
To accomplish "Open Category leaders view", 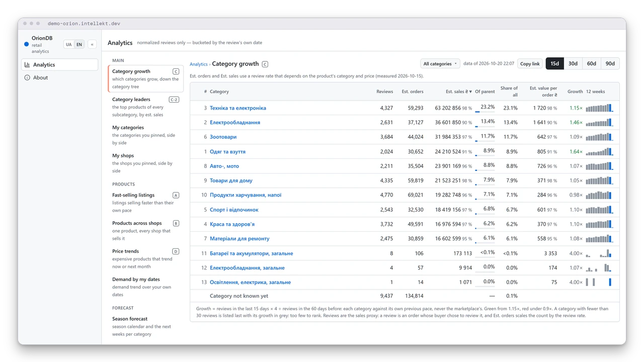I will point(145,107).
